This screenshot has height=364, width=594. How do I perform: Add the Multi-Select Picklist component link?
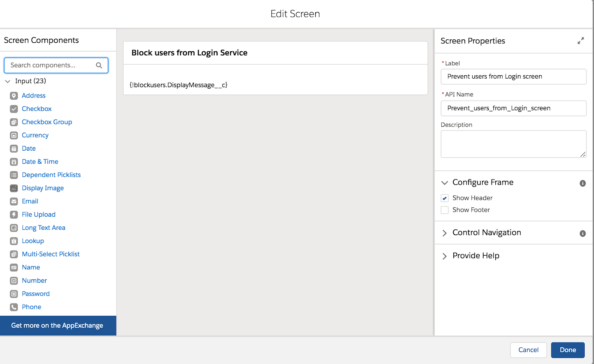(51, 254)
